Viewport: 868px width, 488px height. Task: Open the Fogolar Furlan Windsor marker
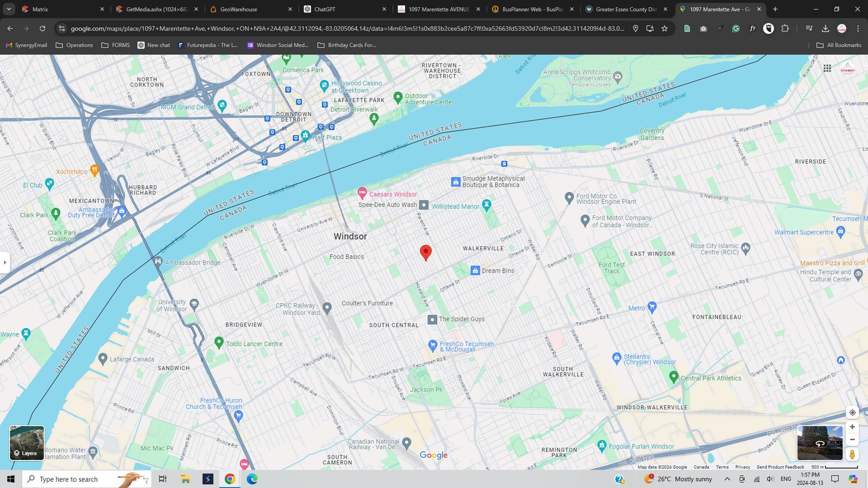[602, 445]
